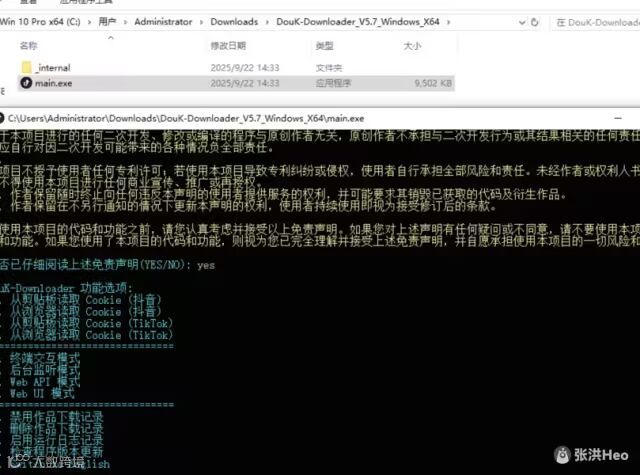Click the '启用运行日志记录' option line
The width and height of the screenshot is (640, 475).
(x=57, y=440)
